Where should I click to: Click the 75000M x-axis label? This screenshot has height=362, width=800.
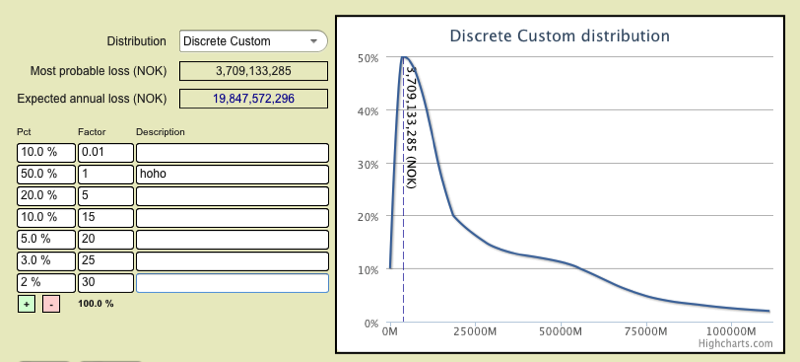[x=646, y=331]
